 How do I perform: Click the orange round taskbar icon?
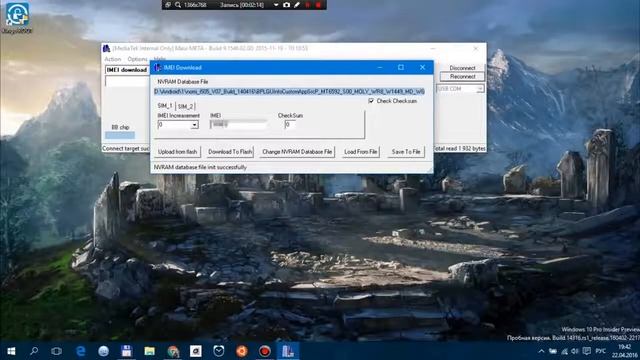click(x=242, y=351)
